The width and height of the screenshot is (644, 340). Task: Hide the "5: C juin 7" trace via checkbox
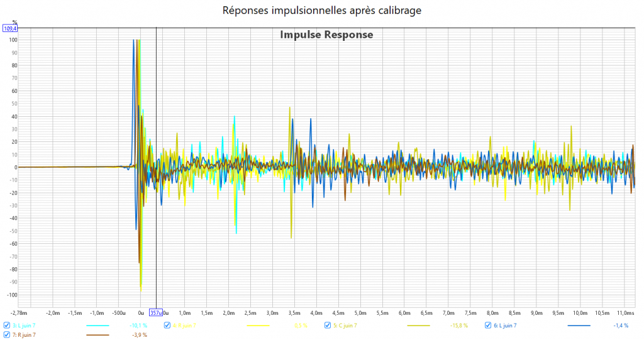(x=328, y=326)
